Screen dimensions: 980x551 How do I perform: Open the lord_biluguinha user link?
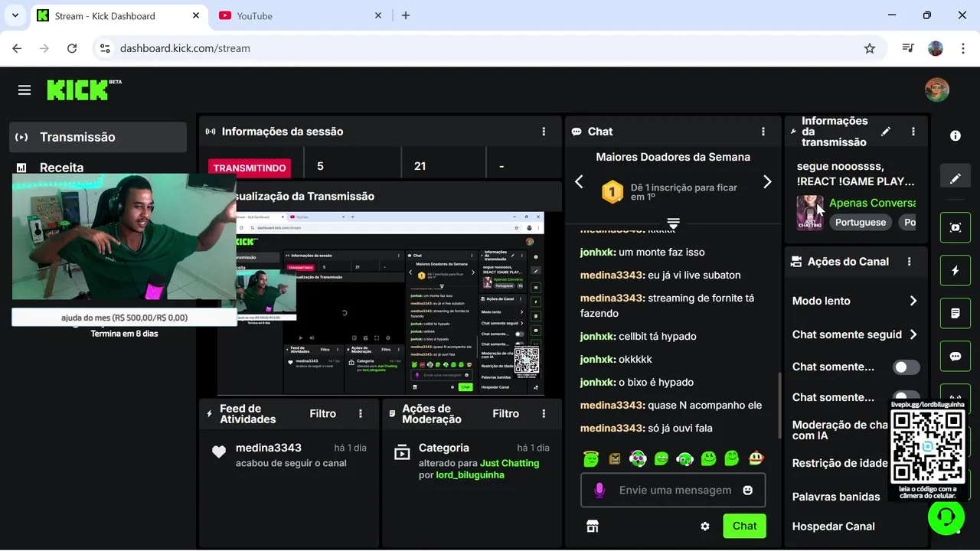coord(470,475)
